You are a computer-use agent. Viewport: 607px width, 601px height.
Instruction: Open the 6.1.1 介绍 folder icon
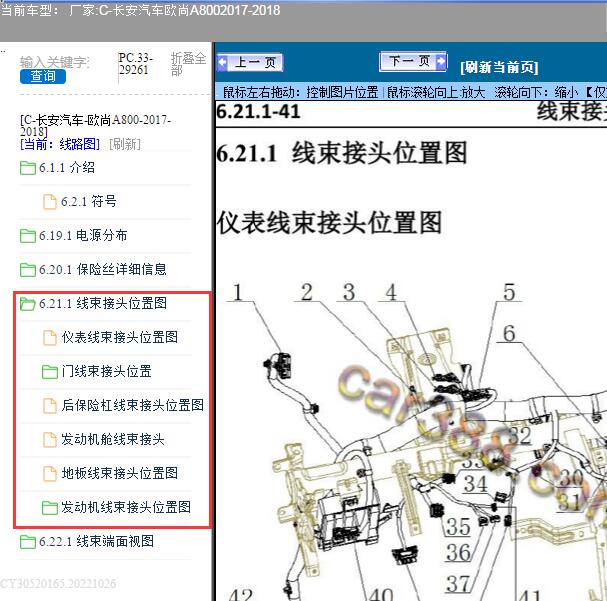[27, 168]
